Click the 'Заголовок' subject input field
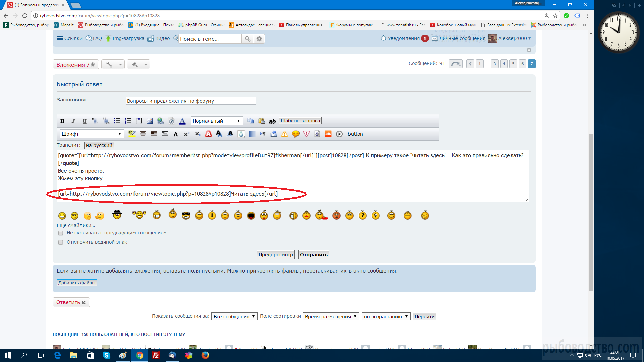Screen dimensions: 644x362 point(191,101)
